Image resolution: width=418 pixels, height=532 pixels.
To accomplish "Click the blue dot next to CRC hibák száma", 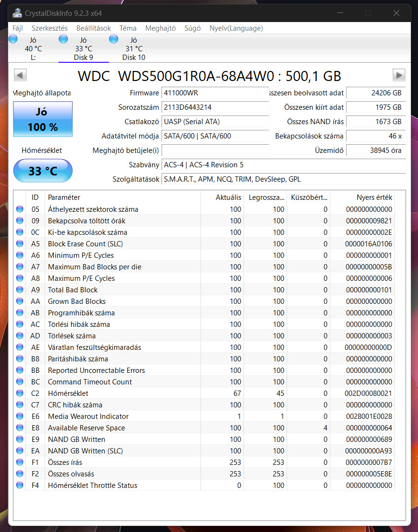I will tap(19, 405).
